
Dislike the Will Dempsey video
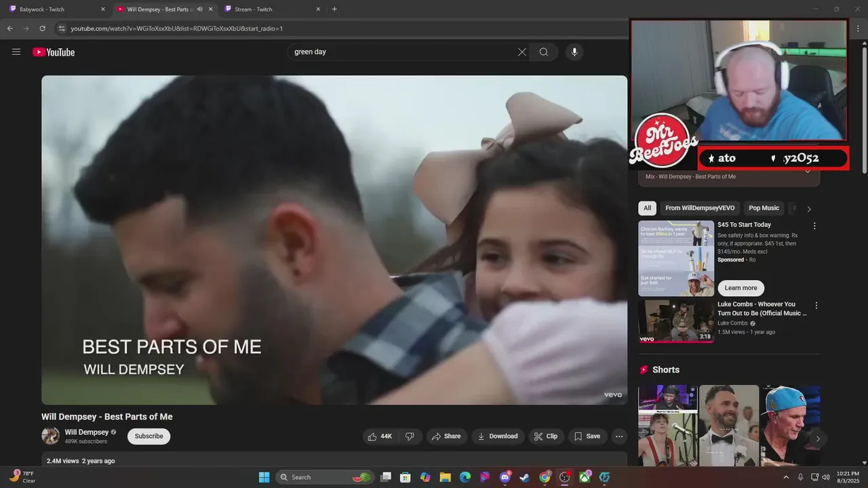point(410,436)
